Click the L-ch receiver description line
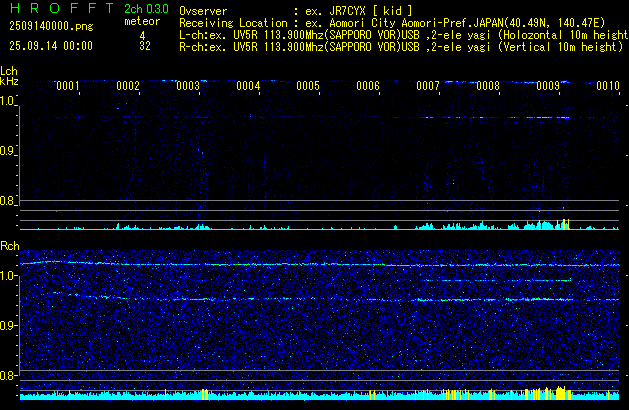 (404, 35)
